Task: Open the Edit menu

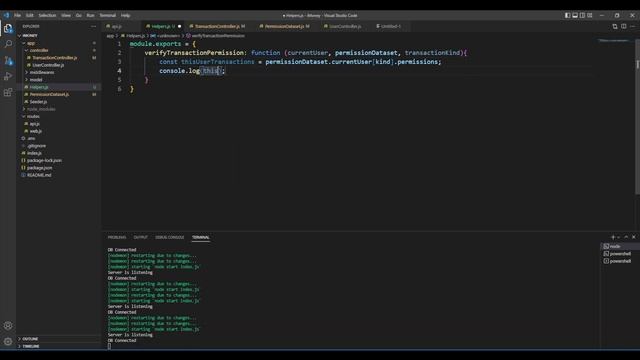Action: point(30,15)
